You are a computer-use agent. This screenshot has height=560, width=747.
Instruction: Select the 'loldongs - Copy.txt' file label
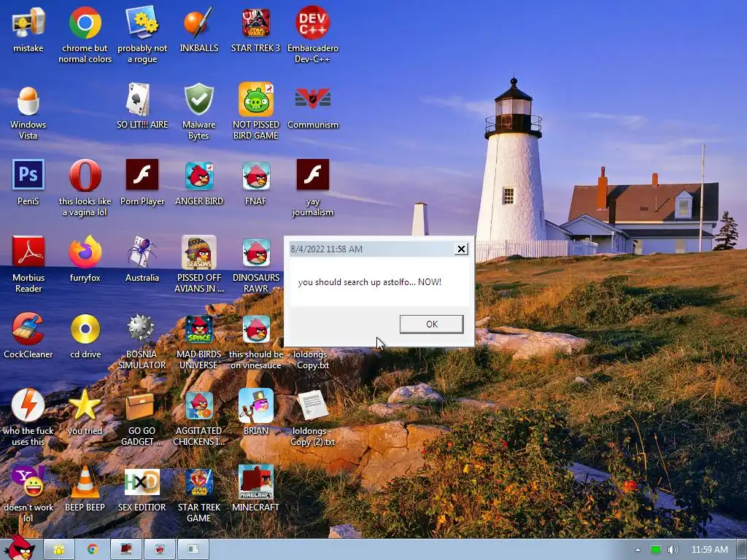pos(312,359)
